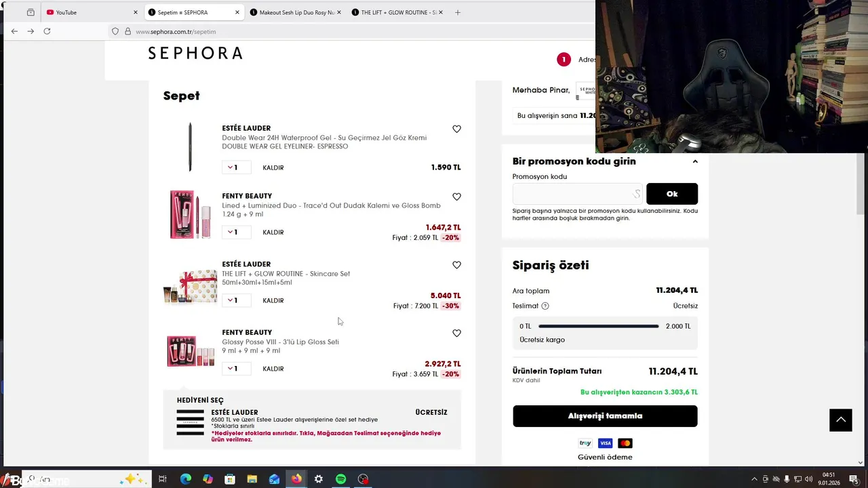868x488 pixels.
Task: Apply promo code with Ok button
Action: pyautogui.click(x=672, y=194)
